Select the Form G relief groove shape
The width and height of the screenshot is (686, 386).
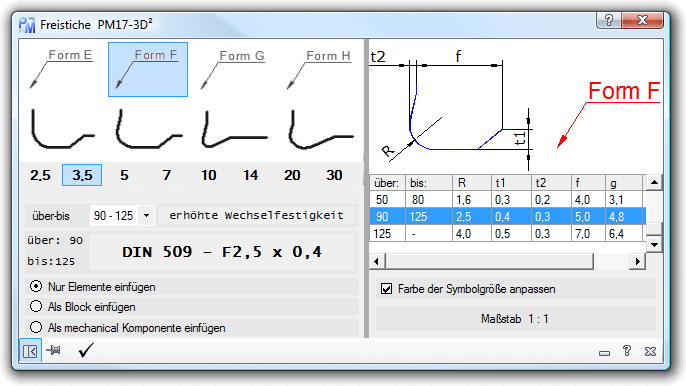[x=233, y=70]
